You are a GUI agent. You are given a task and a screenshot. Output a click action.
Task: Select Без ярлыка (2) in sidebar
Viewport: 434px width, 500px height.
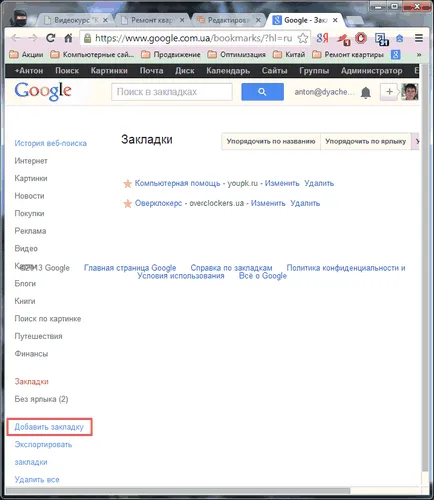coord(41,399)
